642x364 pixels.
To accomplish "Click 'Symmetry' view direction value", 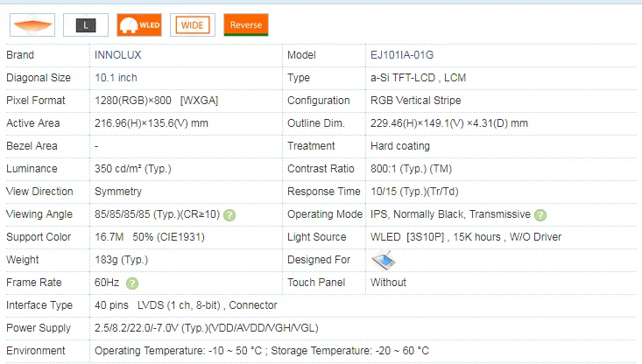I will tap(118, 192).
